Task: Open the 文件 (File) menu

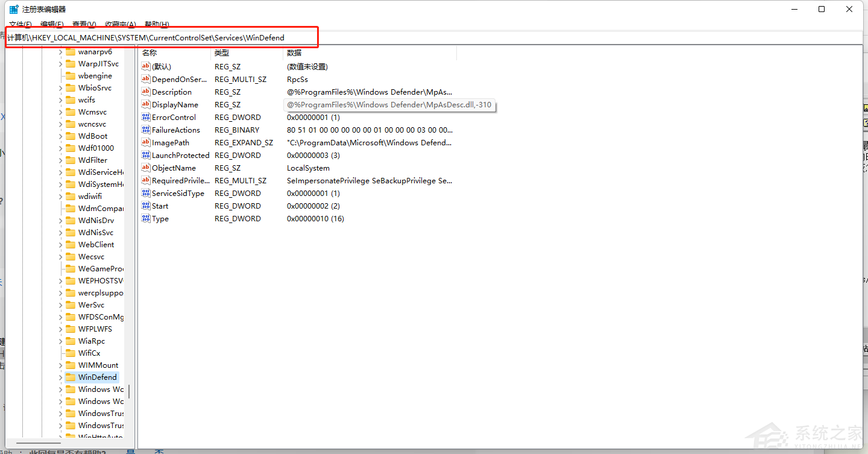Action: 20,25
